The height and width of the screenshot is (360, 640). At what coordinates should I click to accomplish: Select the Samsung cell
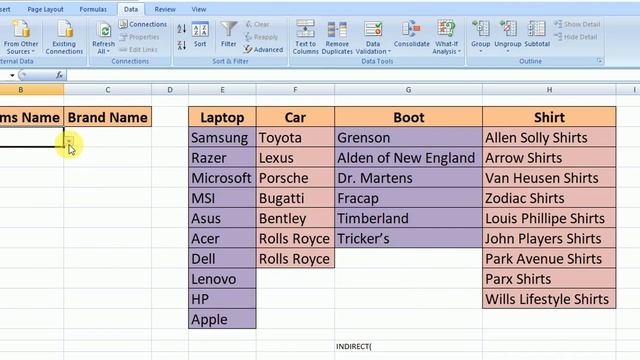point(222,138)
